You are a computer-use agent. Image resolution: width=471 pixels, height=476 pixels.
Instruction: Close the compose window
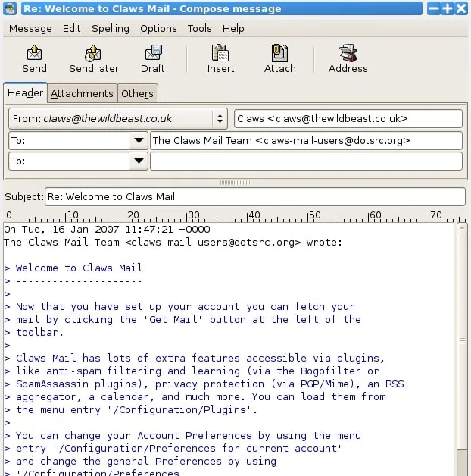461,8
